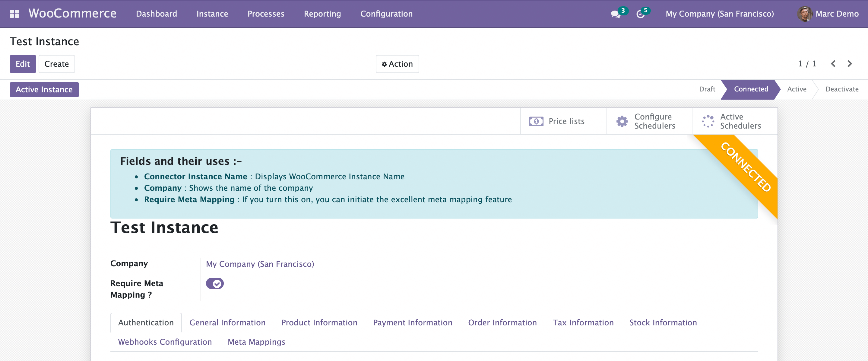
Task: Open the Action dropdown
Action: pyautogui.click(x=397, y=64)
